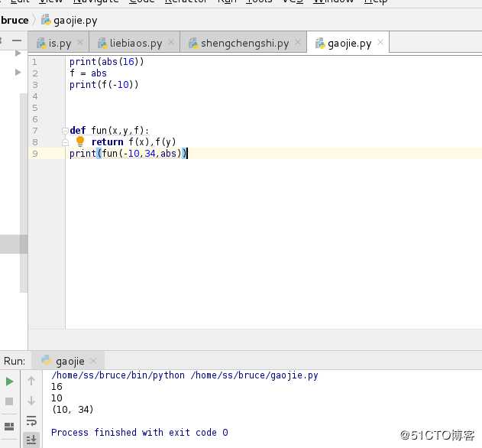
Task: Click the Run: panel label
Action: 15,361
